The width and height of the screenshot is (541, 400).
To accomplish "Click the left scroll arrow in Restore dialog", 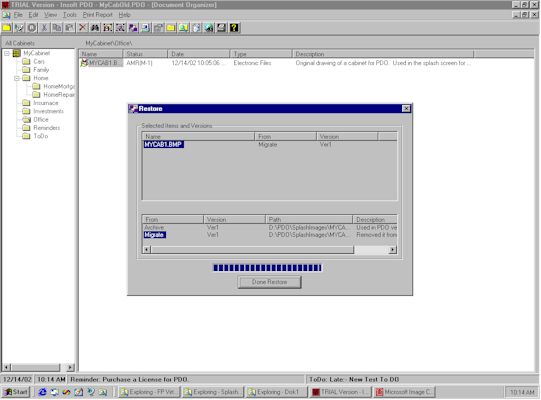I will 147,250.
